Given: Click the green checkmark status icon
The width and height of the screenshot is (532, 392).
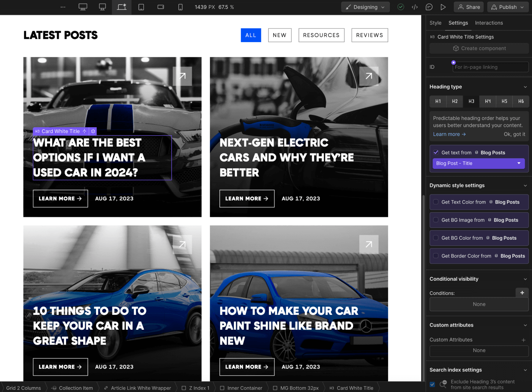Looking at the screenshot, I should [x=401, y=7].
